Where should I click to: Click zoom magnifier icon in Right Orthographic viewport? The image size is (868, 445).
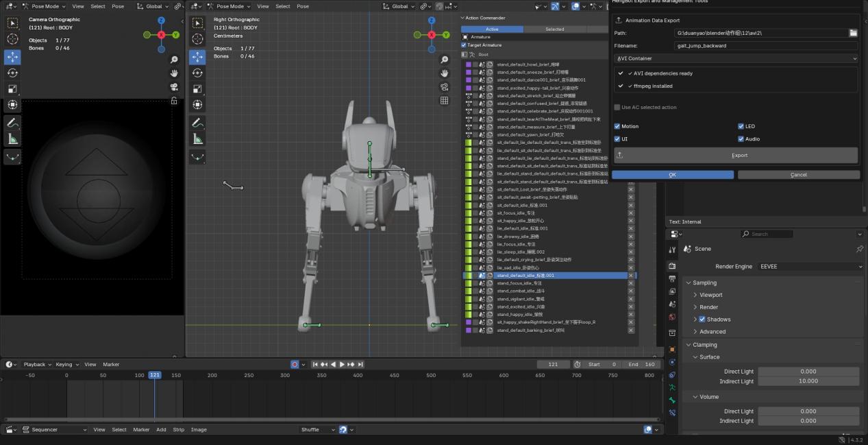click(445, 60)
